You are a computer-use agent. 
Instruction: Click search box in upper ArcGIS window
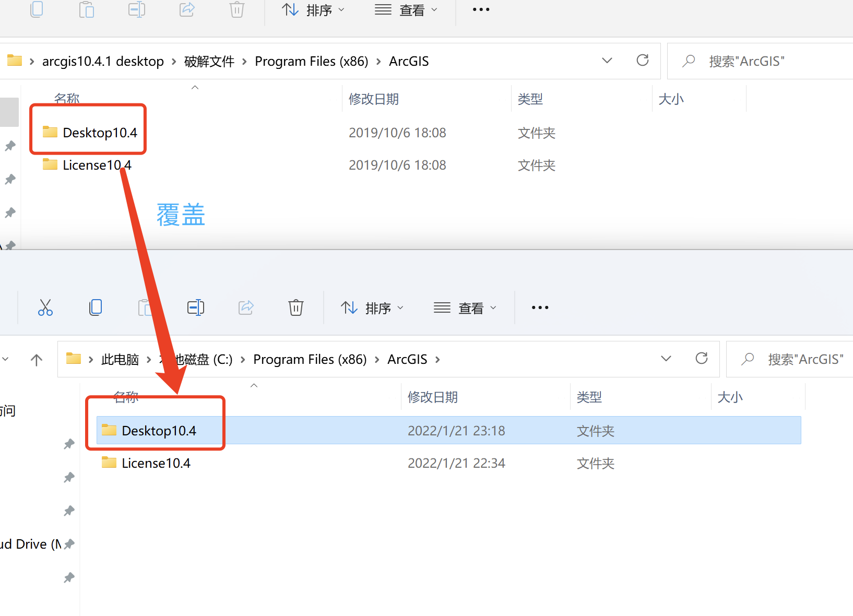click(760, 61)
